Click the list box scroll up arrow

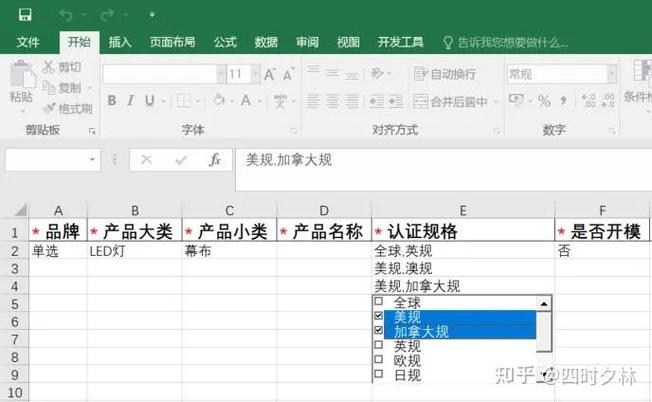click(544, 304)
